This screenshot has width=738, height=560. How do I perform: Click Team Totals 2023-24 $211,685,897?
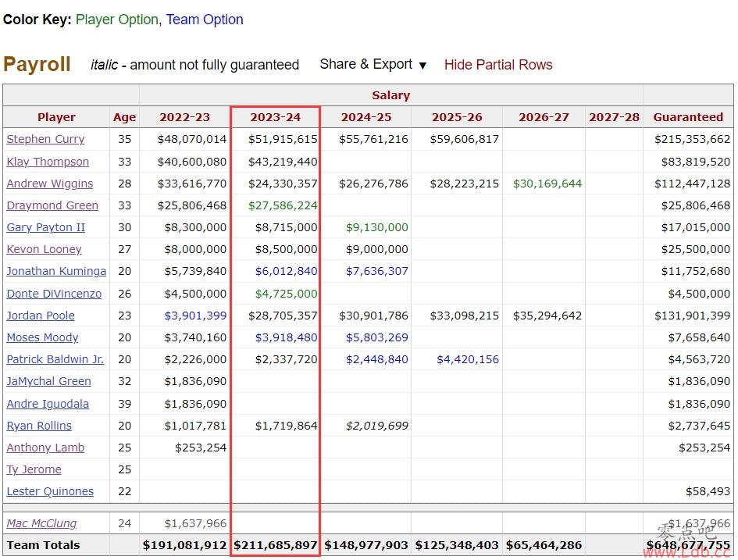point(276,545)
